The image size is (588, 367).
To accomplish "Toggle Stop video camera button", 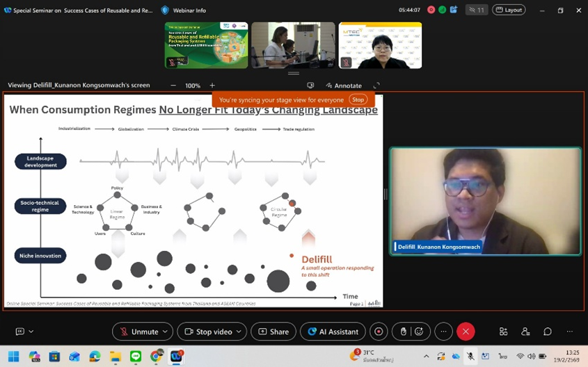I will click(207, 332).
